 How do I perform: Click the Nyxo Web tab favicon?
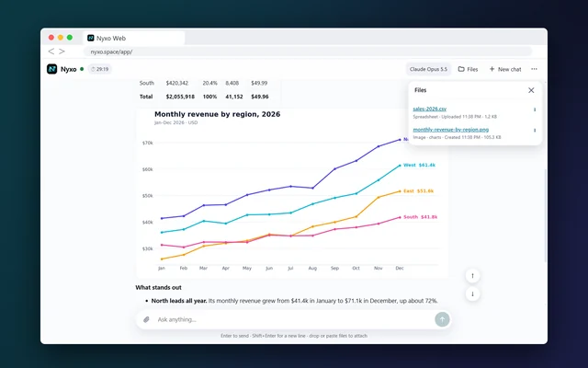[x=91, y=38]
